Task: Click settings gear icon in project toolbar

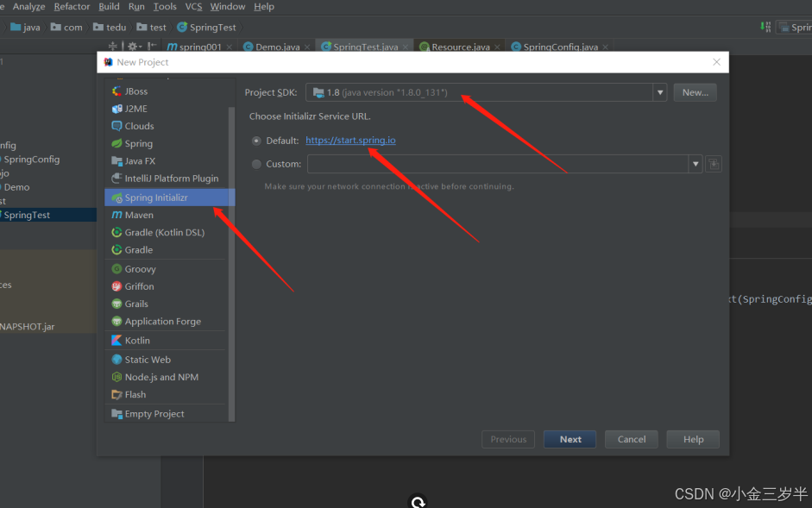Action: point(133,47)
